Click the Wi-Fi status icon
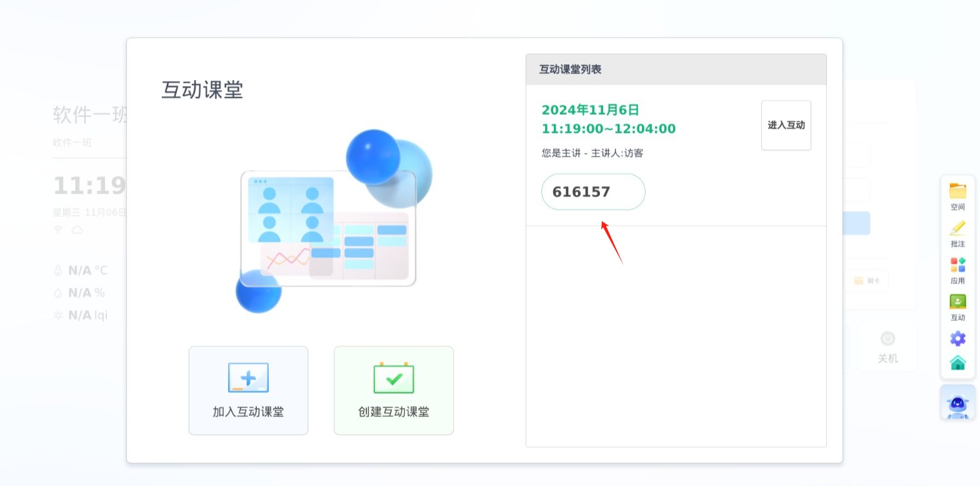The height and width of the screenshot is (486, 980). pyautogui.click(x=58, y=230)
